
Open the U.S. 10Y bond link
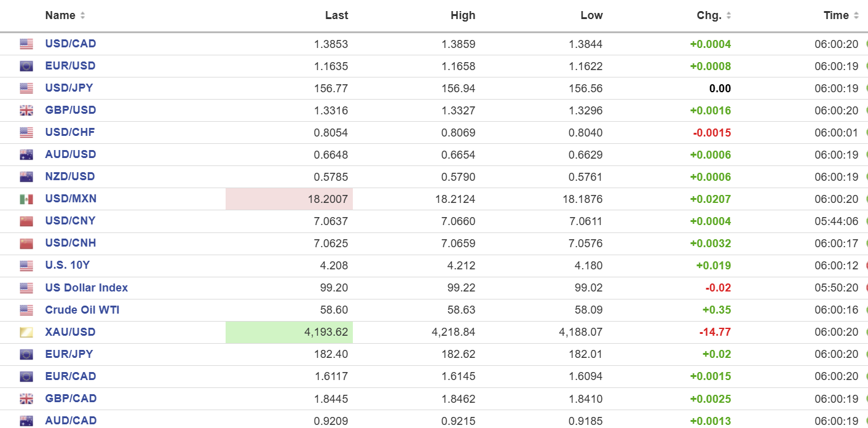click(x=68, y=266)
